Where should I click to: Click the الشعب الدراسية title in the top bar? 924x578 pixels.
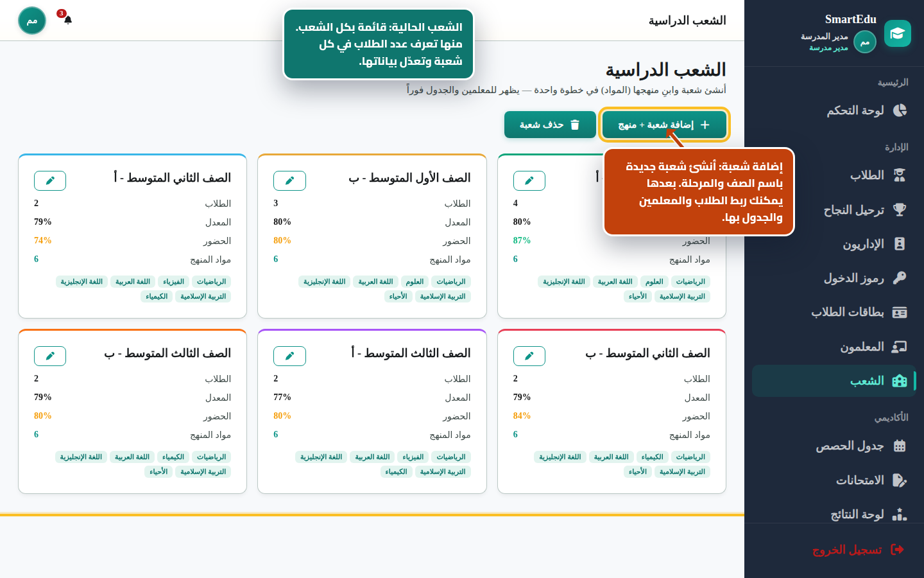click(687, 21)
